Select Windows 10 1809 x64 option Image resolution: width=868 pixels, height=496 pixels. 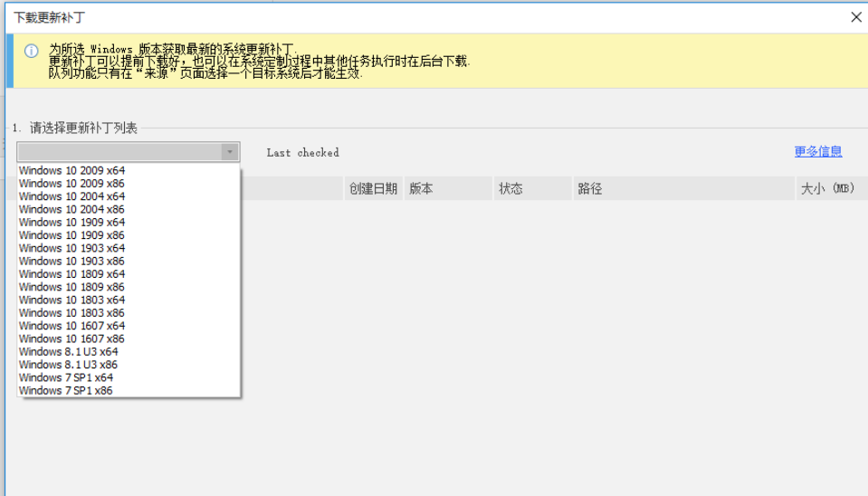(72, 274)
